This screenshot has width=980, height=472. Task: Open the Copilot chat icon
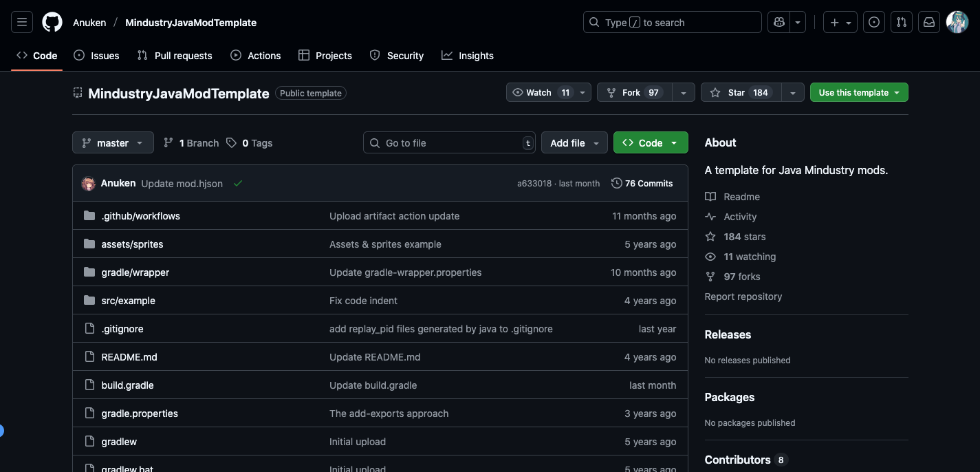click(778, 22)
